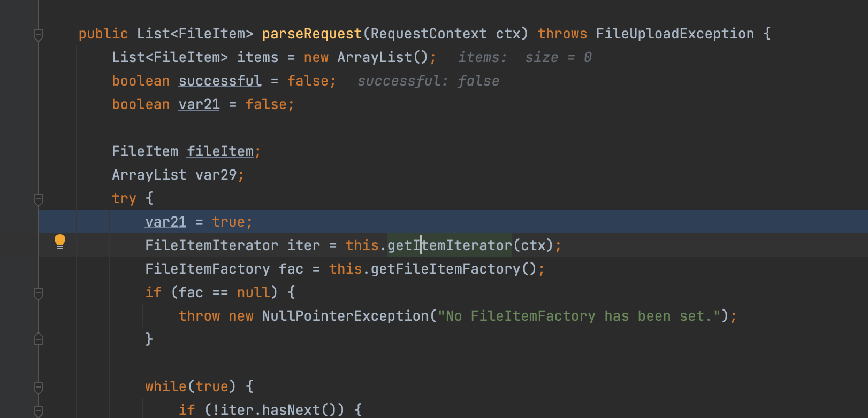This screenshot has width=868, height=418.
Task: Click the getFileItemFactory method call
Action: [445, 269]
